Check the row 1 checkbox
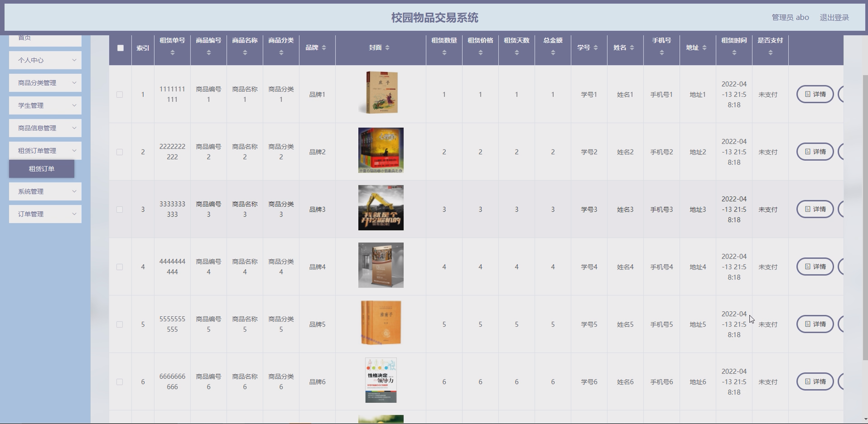The height and width of the screenshot is (424, 868). [120, 95]
